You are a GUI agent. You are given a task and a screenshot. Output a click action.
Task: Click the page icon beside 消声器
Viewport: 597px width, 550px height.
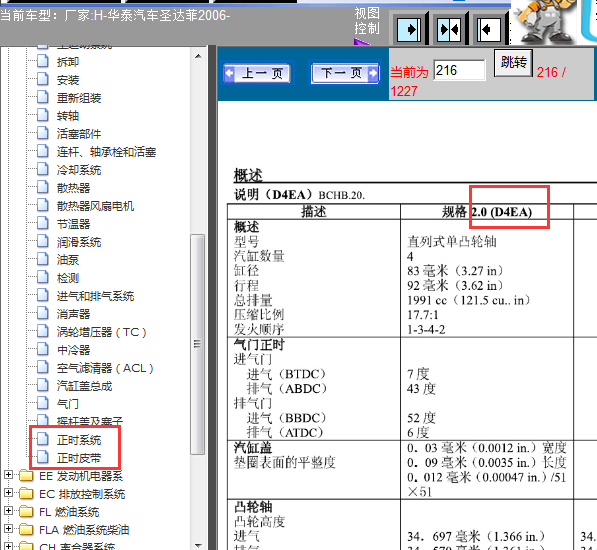43,313
